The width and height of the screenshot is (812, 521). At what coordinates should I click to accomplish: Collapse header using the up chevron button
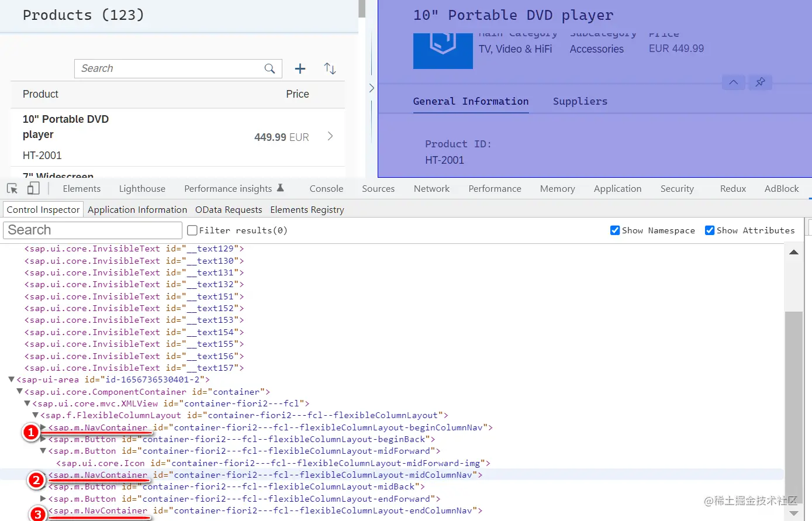733,82
